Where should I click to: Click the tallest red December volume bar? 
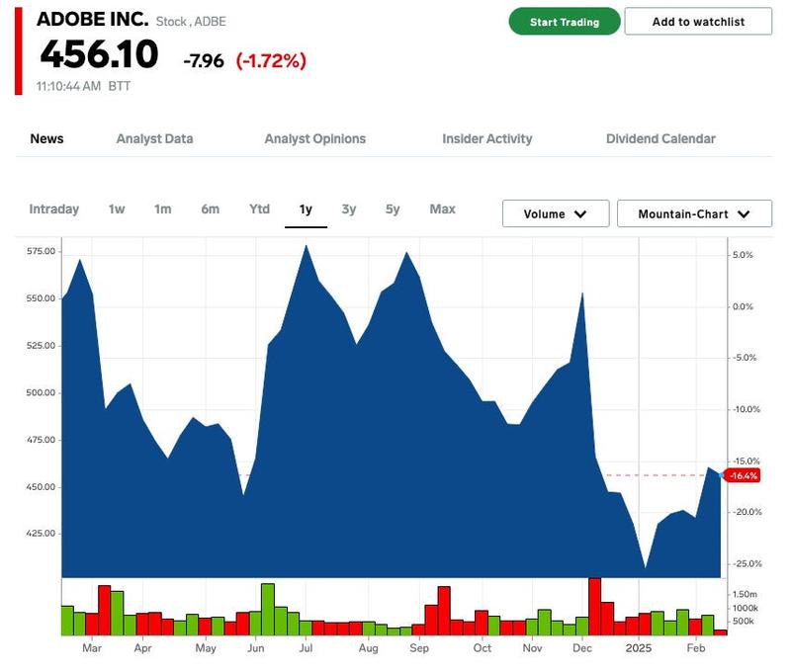click(x=595, y=607)
